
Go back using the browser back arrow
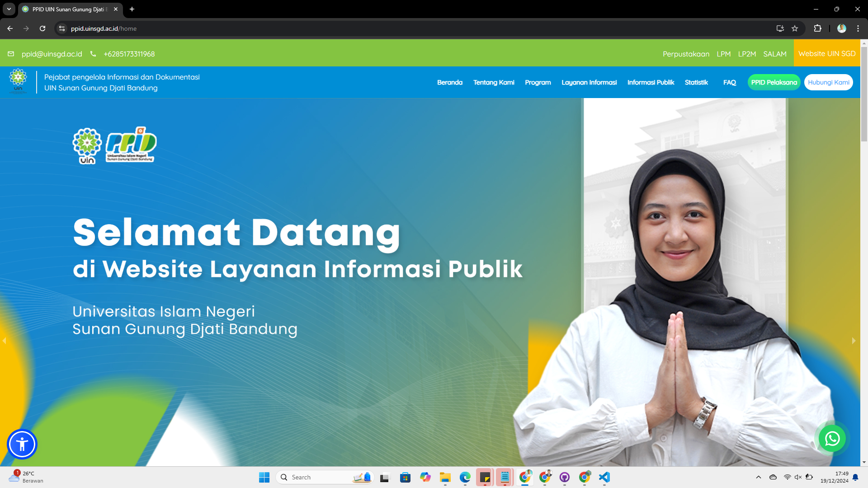coord(10,28)
